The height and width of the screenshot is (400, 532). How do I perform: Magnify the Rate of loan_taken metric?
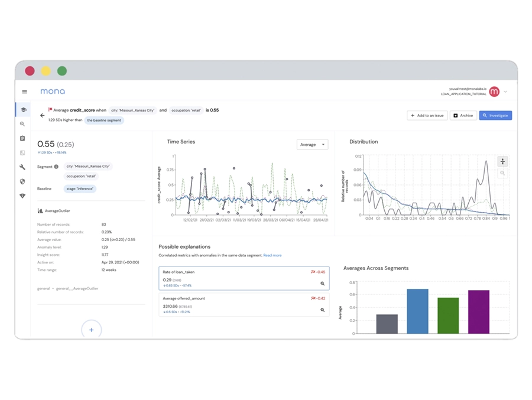[x=322, y=283]
